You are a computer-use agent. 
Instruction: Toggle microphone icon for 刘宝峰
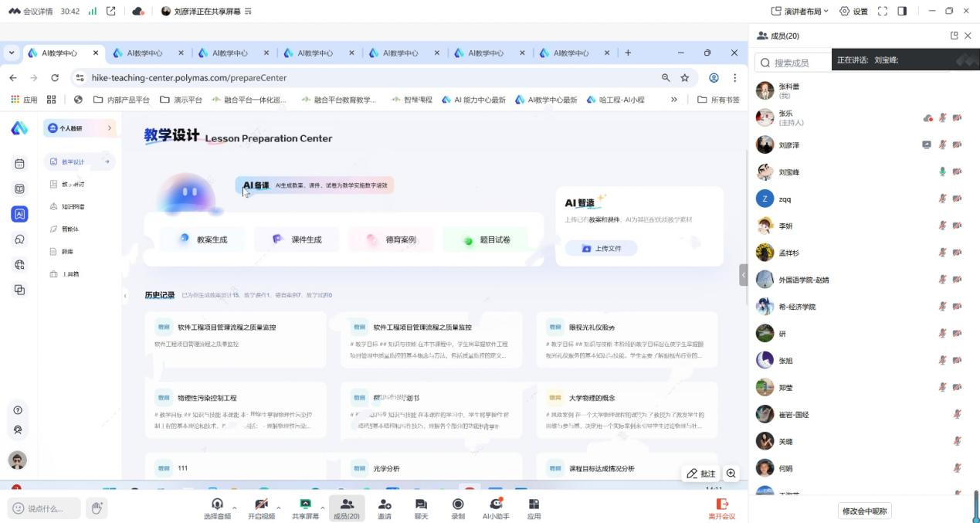[942, 172]
